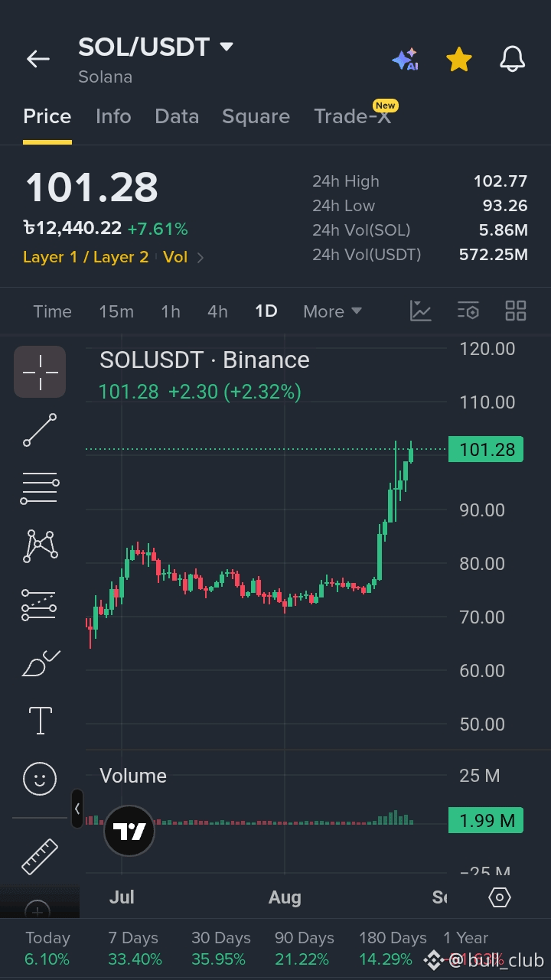Select the 1h interval
The height and width of the screenshot is (980, 551).
coord(171,311)
